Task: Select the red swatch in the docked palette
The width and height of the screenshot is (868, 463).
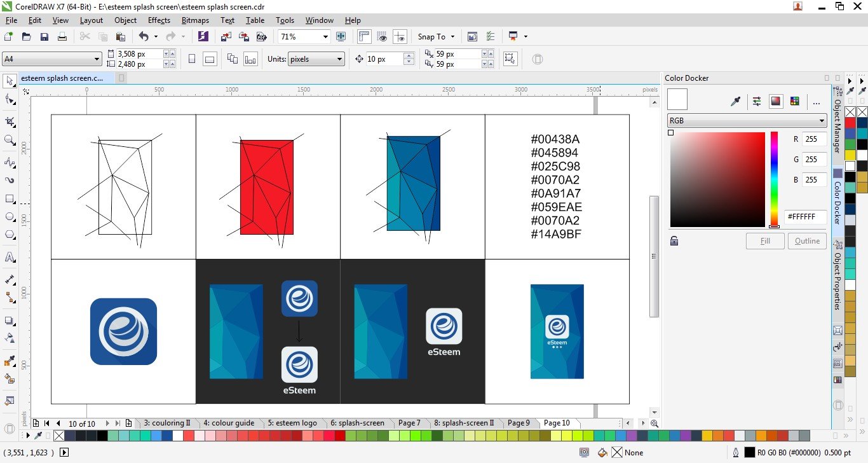Action: pyautogui.click(x=850, y=122)
